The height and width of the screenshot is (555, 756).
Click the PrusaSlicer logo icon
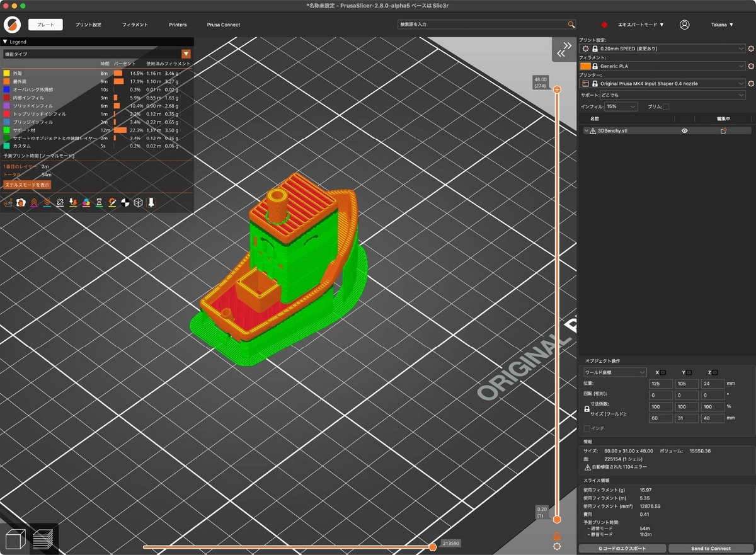pos(13,25)
